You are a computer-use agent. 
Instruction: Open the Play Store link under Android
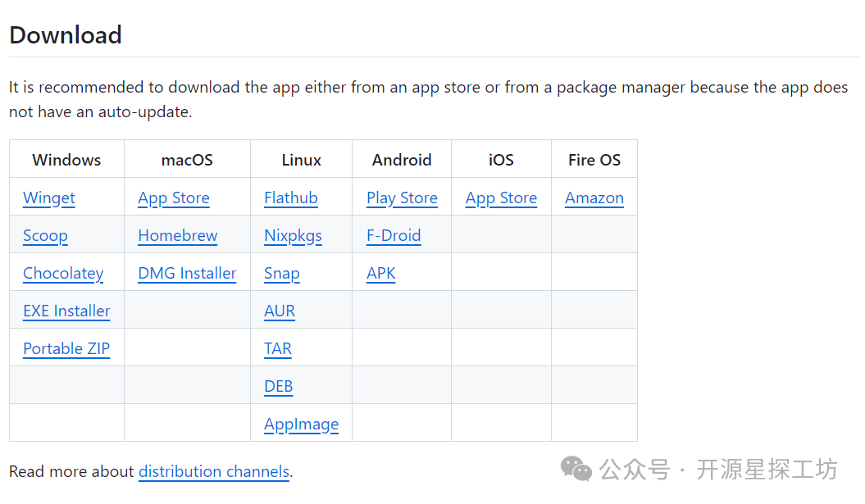tap(402, 198)
